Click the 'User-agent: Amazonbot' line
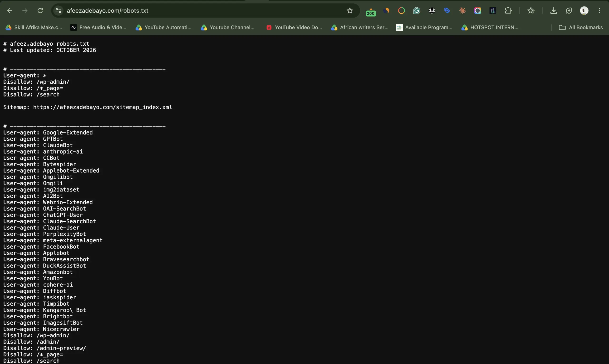Viewport: 609px width, 364px height. [x=38, y=272]
